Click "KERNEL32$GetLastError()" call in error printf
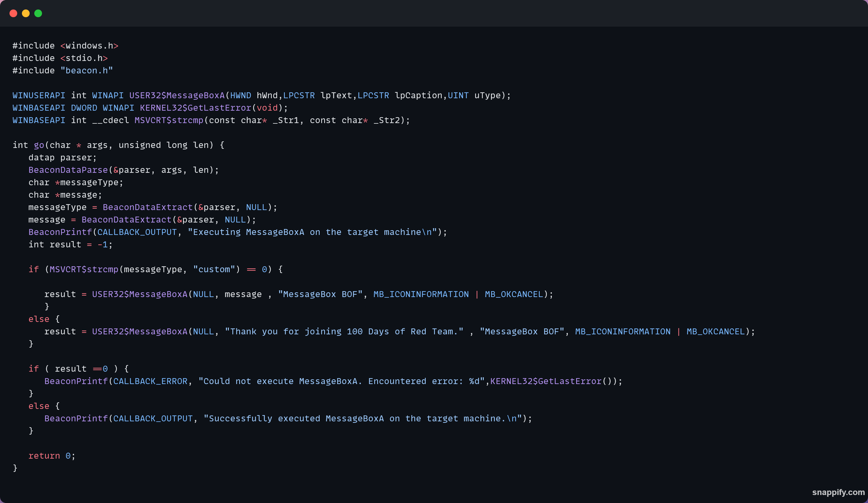 pos(551,381)
